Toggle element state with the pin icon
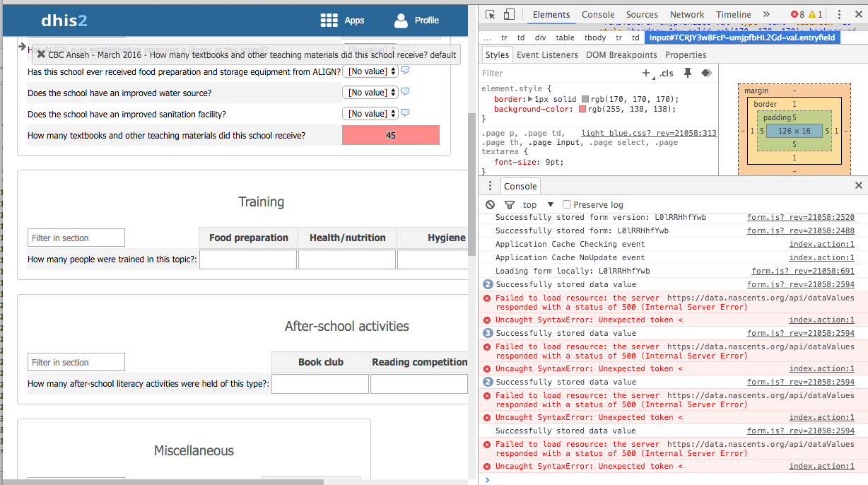The width and height of the screenshot is (868, 485). (688, 73)
